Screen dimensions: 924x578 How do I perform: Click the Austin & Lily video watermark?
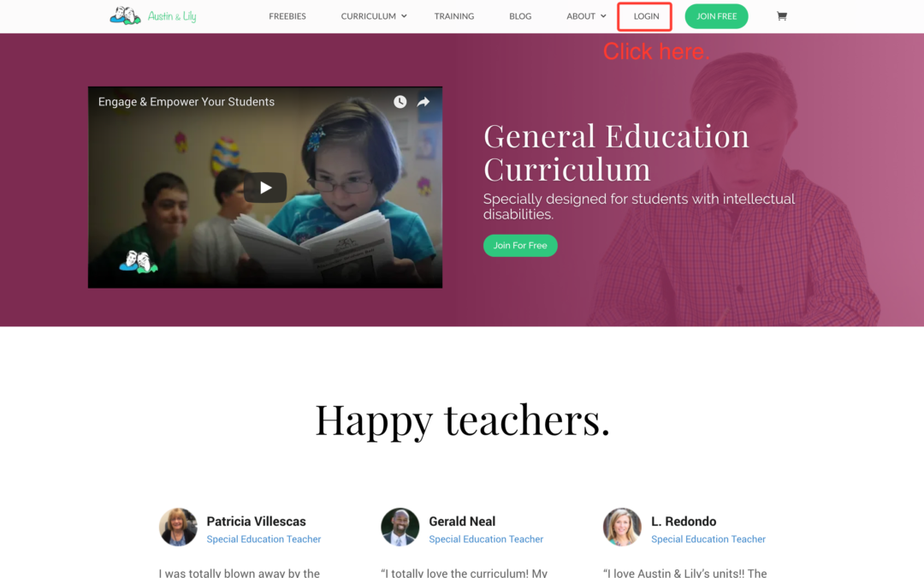(139, 262)
